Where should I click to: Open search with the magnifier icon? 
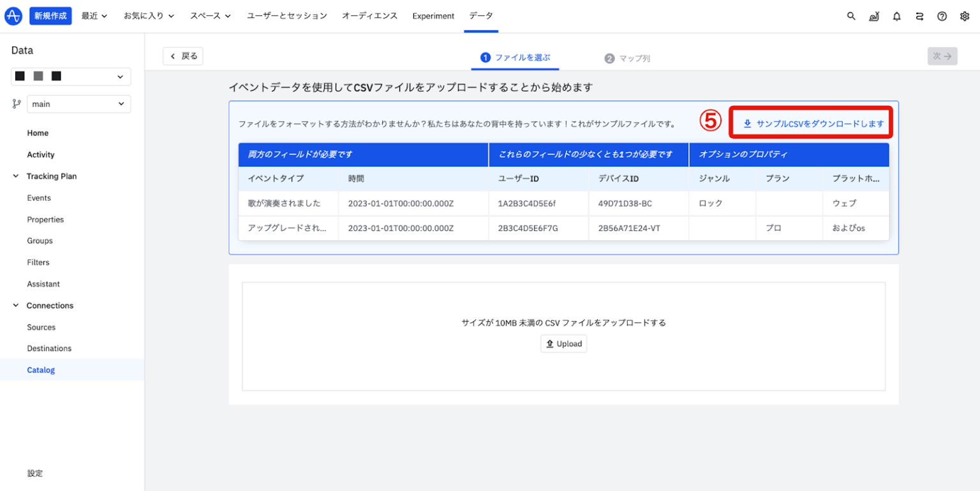click(851, 16)
